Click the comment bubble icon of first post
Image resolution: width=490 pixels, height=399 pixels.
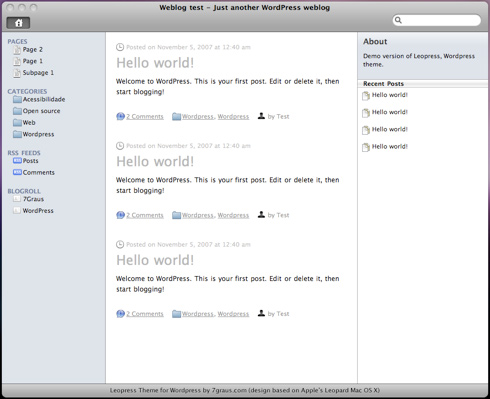pyautogui.click(x=120, y=116)
